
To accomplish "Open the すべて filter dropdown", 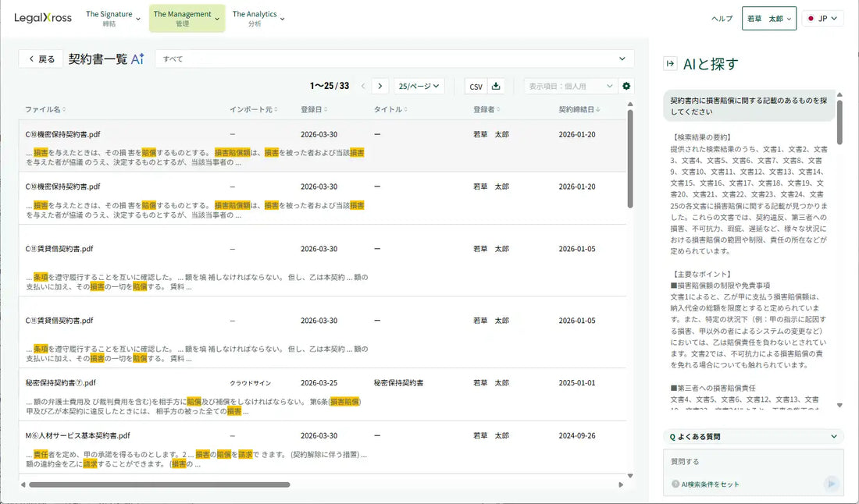I will 622,58.
